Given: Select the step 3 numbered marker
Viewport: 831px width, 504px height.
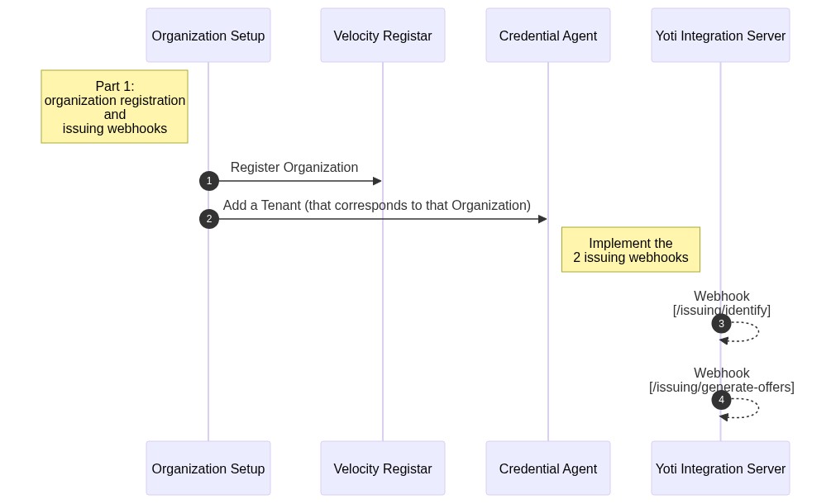Looking at the screenshot, I should pyautogui.click(x=721, y=323).
